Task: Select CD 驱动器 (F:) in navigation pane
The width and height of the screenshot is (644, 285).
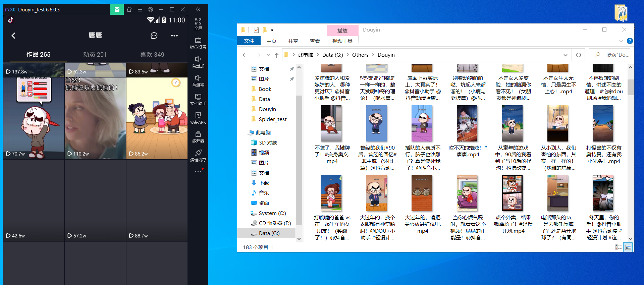Action: click(x=275, y=223)
